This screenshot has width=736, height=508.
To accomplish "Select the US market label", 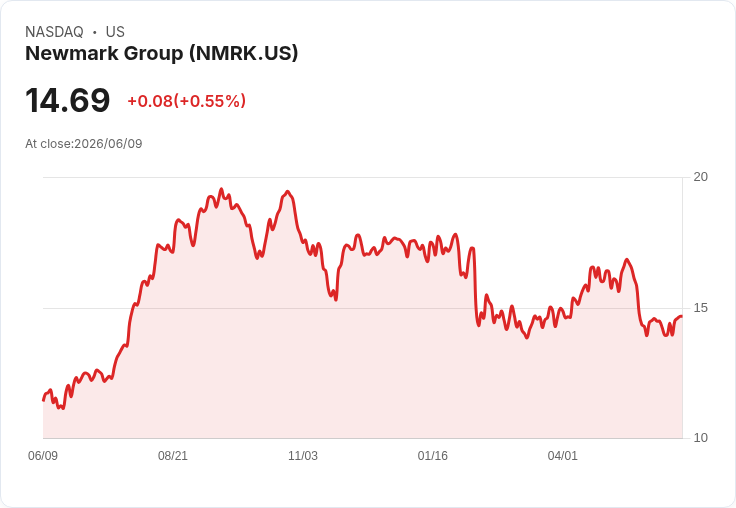I will pos(115,32).
